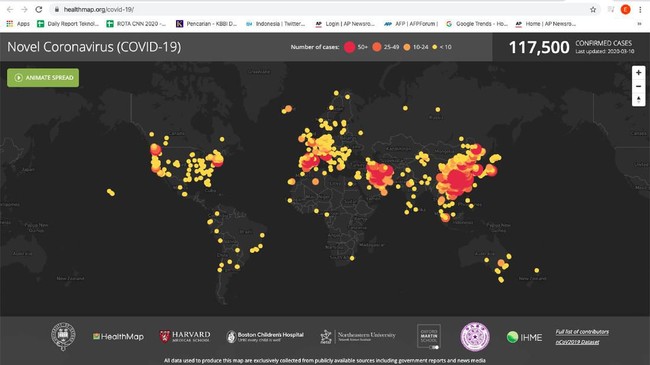
Task: Open the Apps shortcut in bookmarks bar
Action: [18, 24]
